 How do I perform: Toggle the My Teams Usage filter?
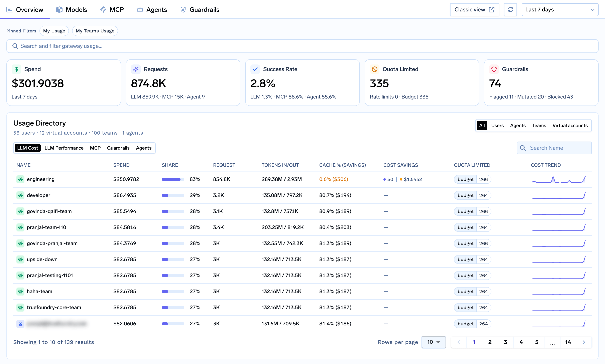pyautogui.click(x=95, y=31)
